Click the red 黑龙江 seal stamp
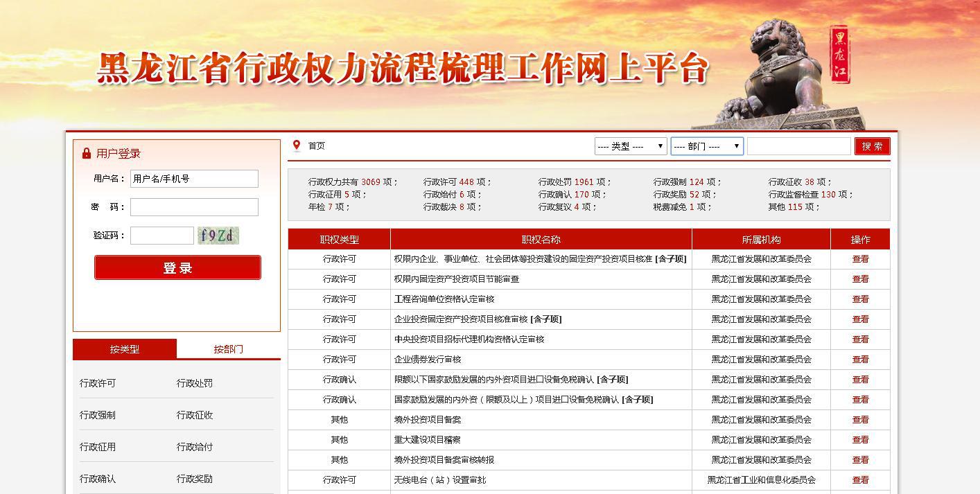The width and height of the screenshot is (980, 494). pos(840,55)
